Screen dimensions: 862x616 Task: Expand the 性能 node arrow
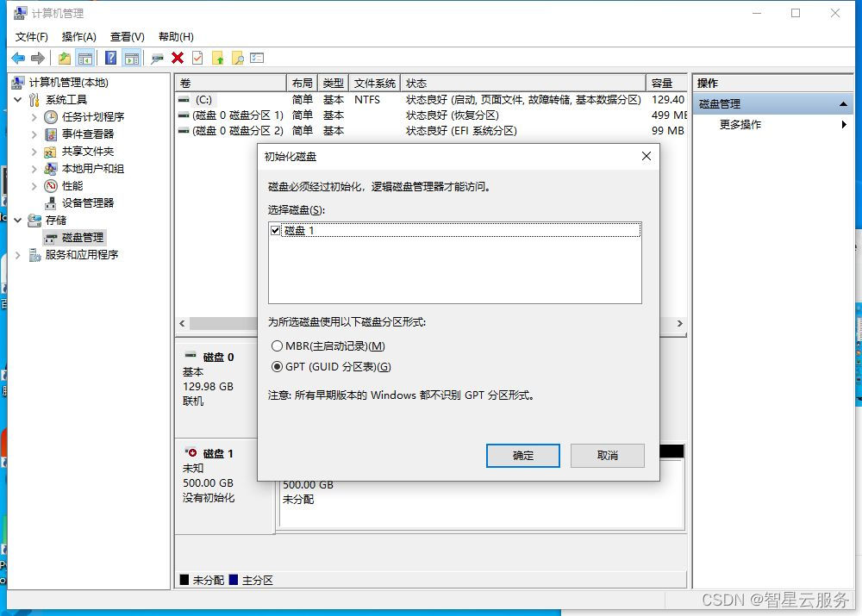pyautogui.click(x=34, y=186)
